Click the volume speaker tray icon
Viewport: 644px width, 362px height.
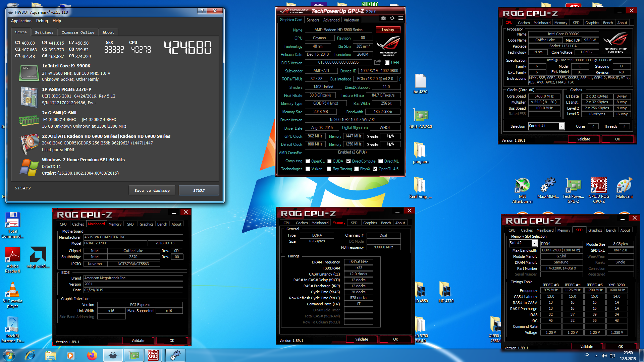click(604, 356)
